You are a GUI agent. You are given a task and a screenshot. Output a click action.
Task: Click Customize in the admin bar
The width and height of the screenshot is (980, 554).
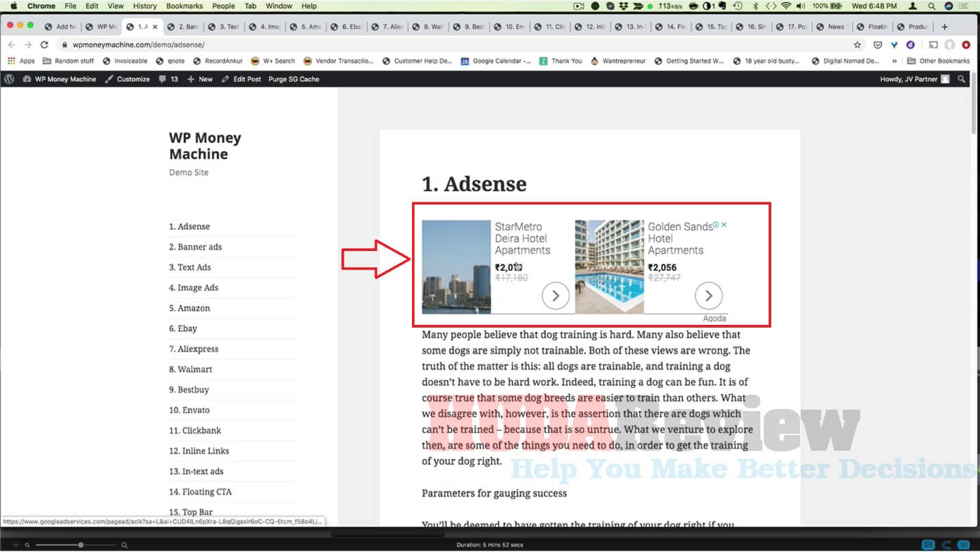[x=127, y=79]
